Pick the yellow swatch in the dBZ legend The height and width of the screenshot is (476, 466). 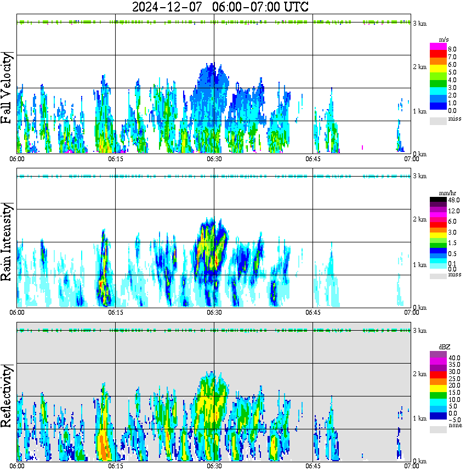point(438,389)
